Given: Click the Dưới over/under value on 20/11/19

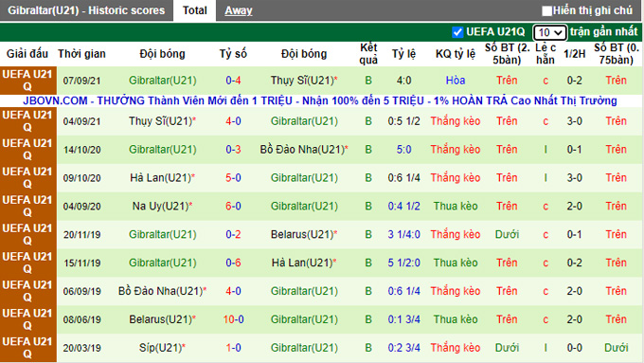Looking at the screenshot, I should (x=507, y=235).
